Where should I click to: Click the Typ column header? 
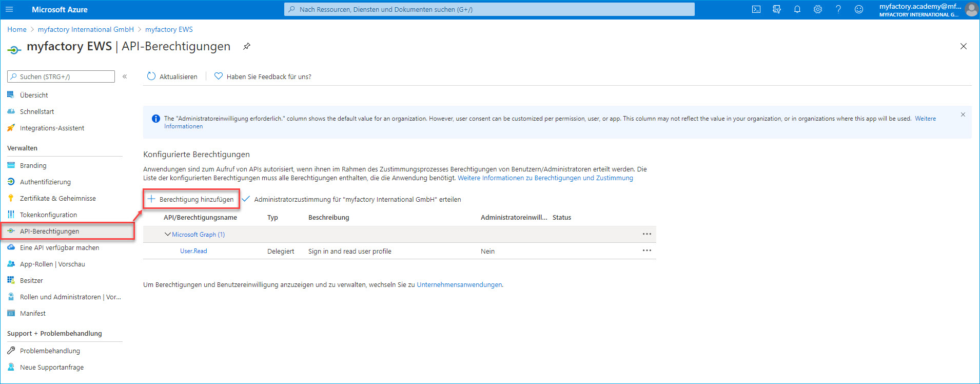click(x=272, y=218)
